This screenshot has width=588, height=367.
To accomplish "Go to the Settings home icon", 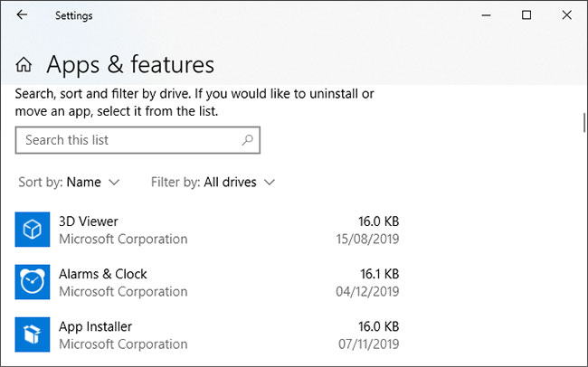I will pyautogui.click(x=24, y=64).
